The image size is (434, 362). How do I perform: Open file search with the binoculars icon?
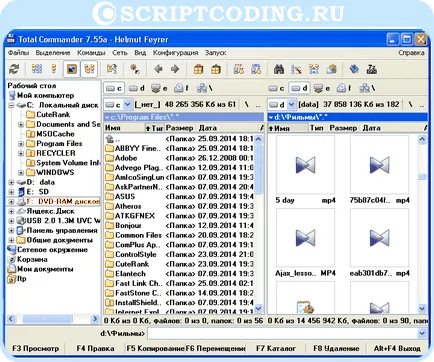click(x=279, y=69)
